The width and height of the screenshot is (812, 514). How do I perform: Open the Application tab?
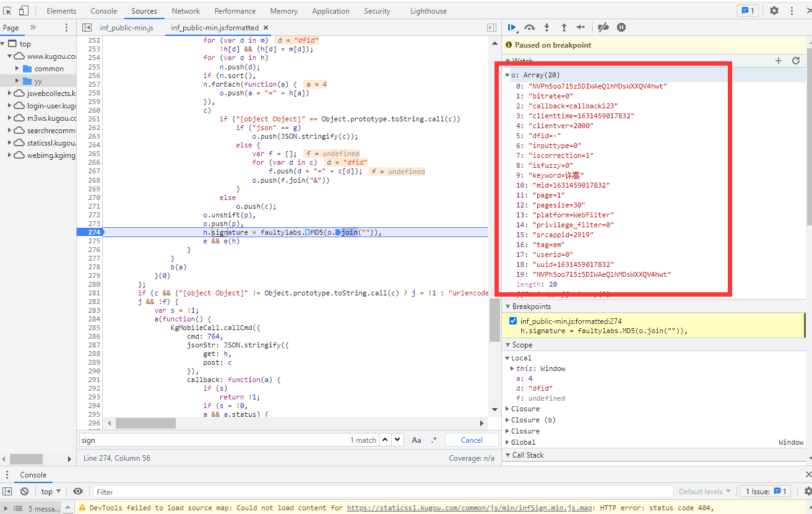pyautogui.click(x=330, y=11)
